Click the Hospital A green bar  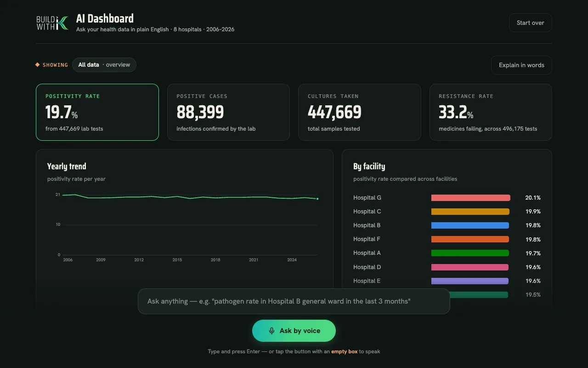pyautogui.click(x=470, y=253)
